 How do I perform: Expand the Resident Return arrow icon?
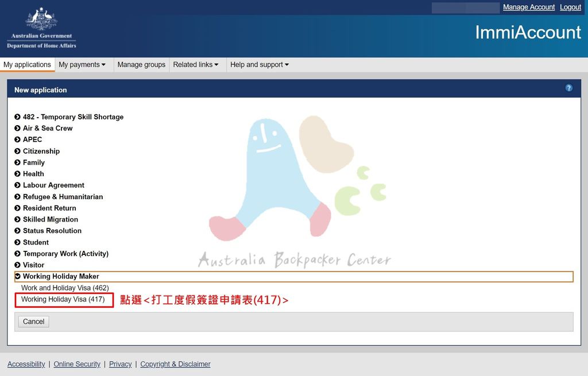(x=17, y=208)
